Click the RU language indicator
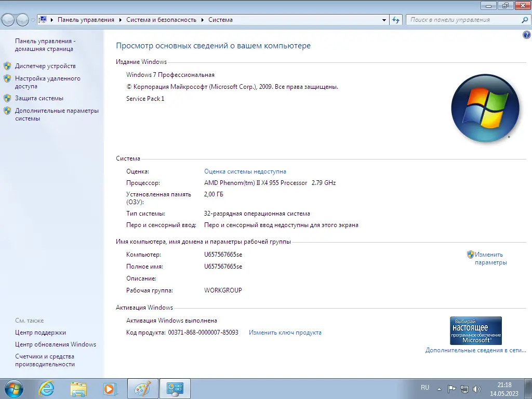Screen dimensions: 532x399 tap(425, 388)
